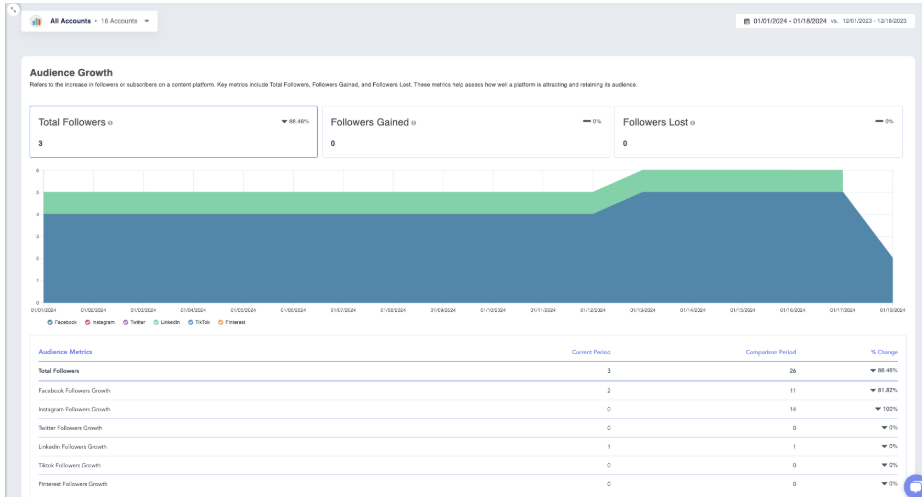
Task: Click the Comparison Period column header
Action: [x=771, y=352]
